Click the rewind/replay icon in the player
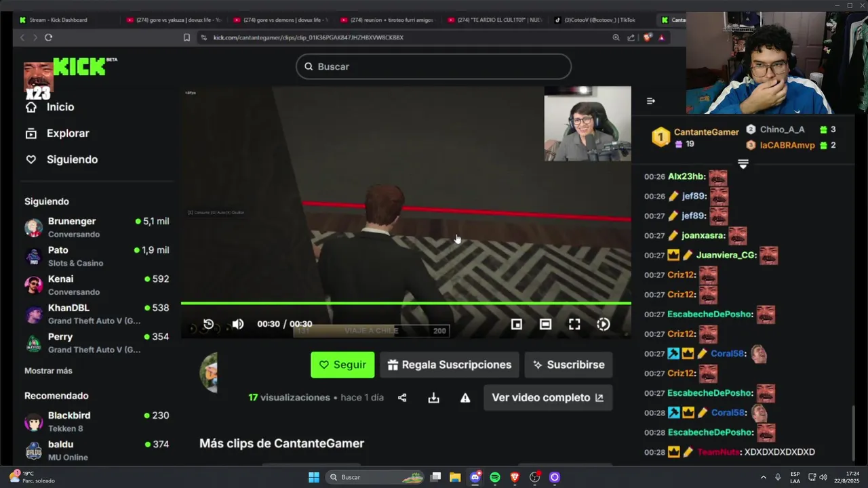This screenshot has width=868, height=488. (209, 324)
